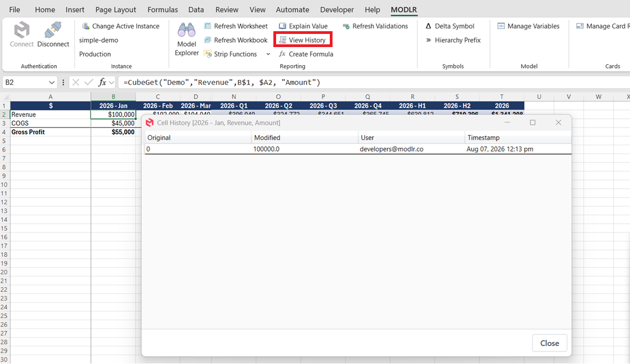Select cell A2 Revenue
Image resolution: width=630 pixels, height=364 pixels.
pyautogui.click(x=50, y=114)
